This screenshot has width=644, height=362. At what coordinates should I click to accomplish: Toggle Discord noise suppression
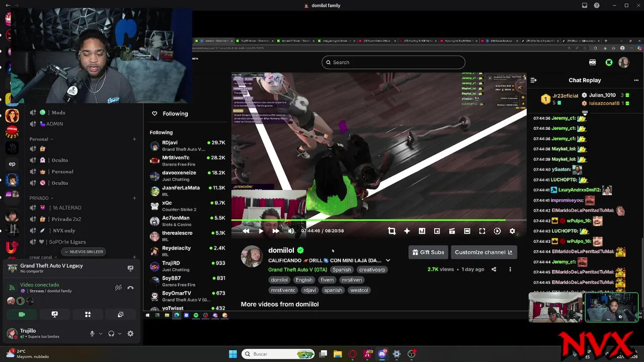118,288
